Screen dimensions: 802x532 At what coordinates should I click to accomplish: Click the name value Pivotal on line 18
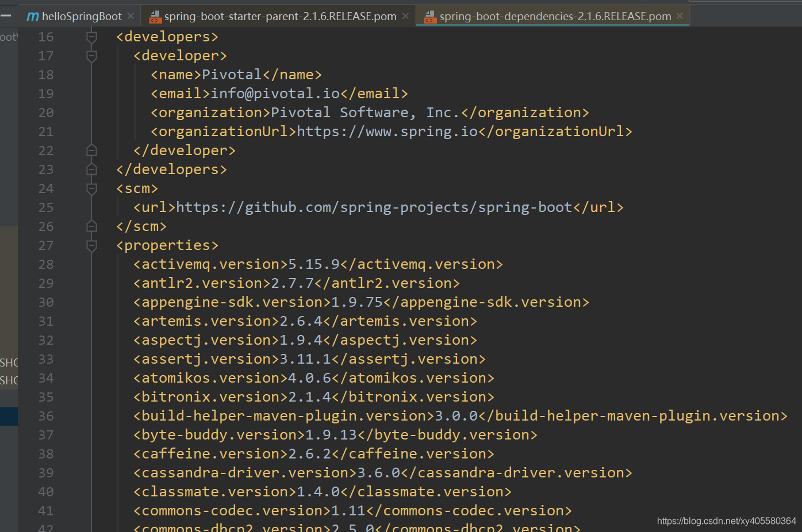click(232, 75)
